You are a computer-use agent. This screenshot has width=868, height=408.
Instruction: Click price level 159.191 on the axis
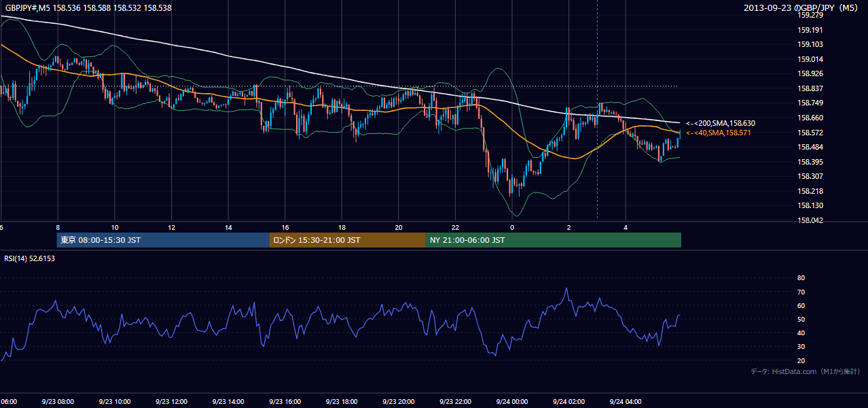point(810,30)
